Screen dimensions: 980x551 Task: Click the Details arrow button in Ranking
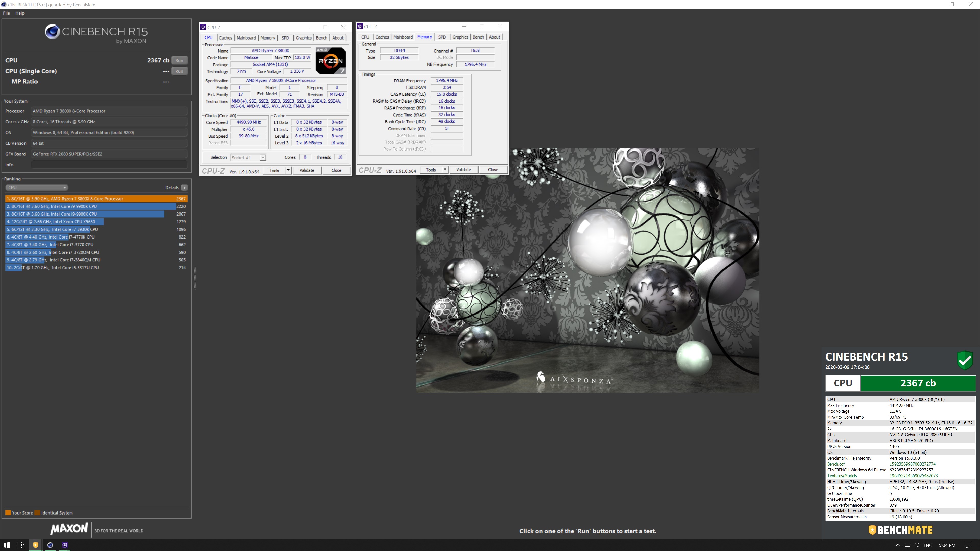(185, 187)
